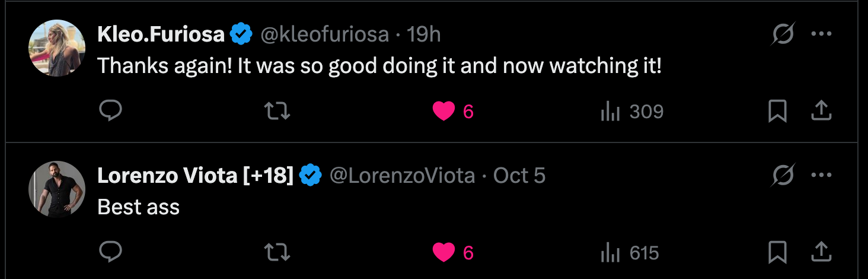
Task: Unlike Lorenzo Viota's tweet
Action: pyautogui.click(x=443, y=252)
